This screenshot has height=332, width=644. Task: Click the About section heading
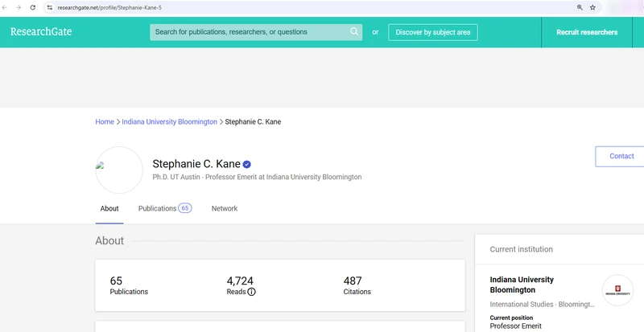(x=109, y=241)
